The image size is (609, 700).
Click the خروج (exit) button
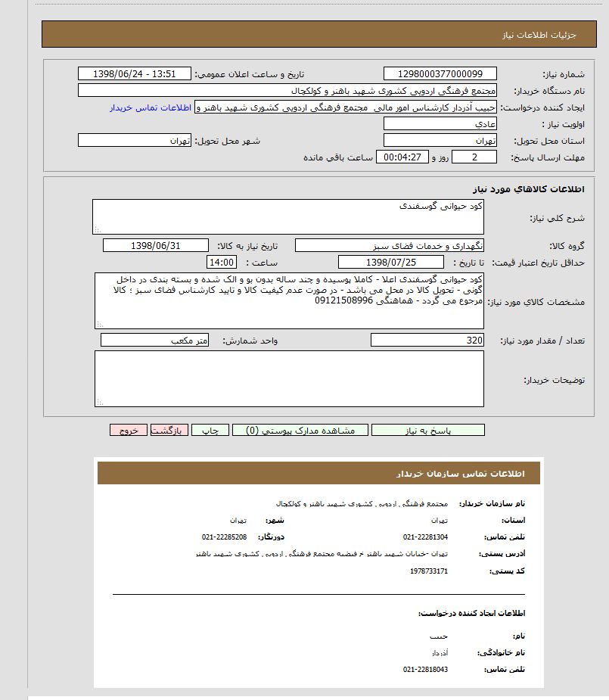point(129,430)
